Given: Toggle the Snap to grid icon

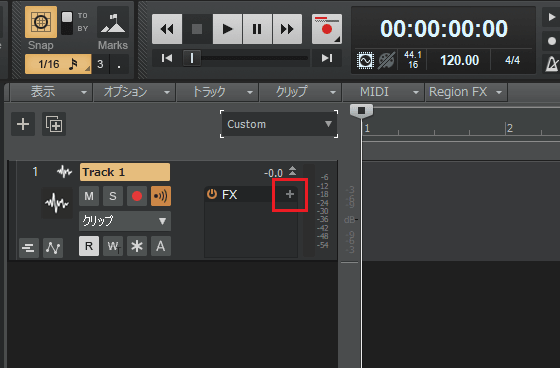Looking at the screenshot, I should pyautogui.click(x=41, y=22).
